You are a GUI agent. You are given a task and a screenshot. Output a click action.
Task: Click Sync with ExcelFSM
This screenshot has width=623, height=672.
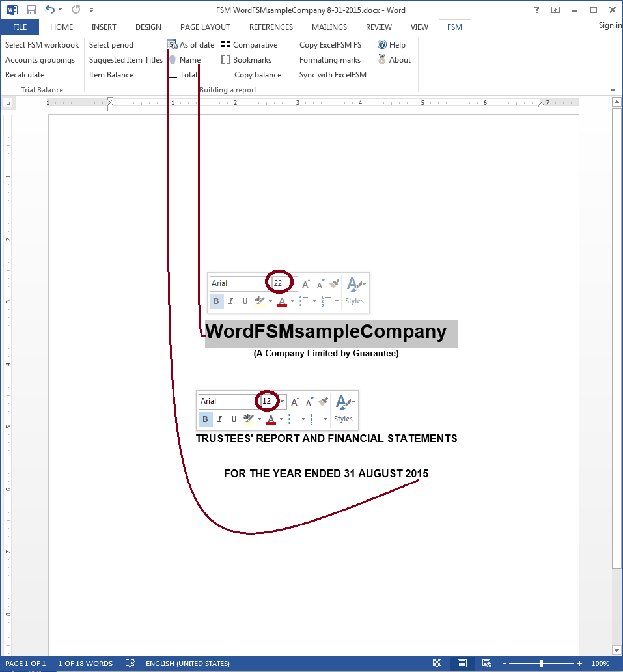tap(333, 75)
